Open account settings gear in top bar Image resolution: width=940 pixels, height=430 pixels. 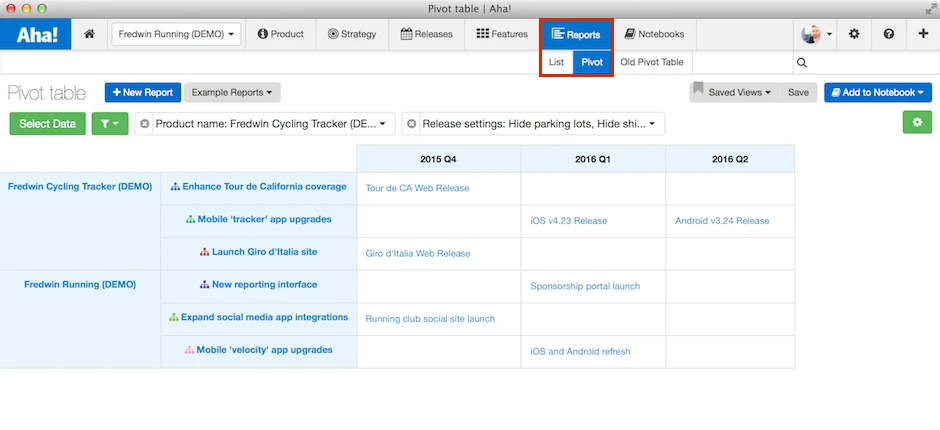point(854,34)
